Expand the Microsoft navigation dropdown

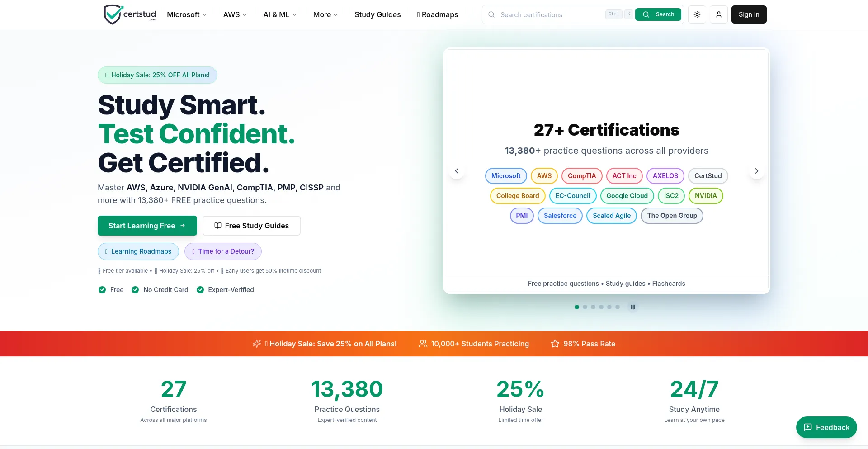[186, 14]
